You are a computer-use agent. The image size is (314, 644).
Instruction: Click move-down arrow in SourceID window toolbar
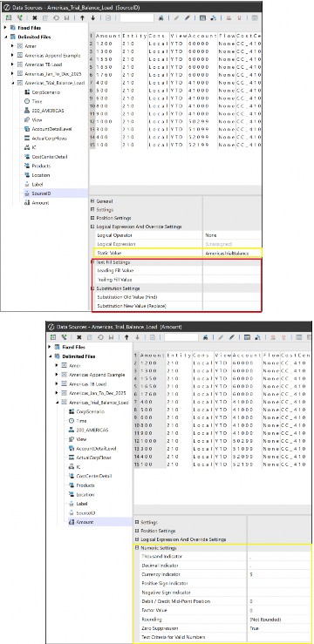click(x=92, y=17)
